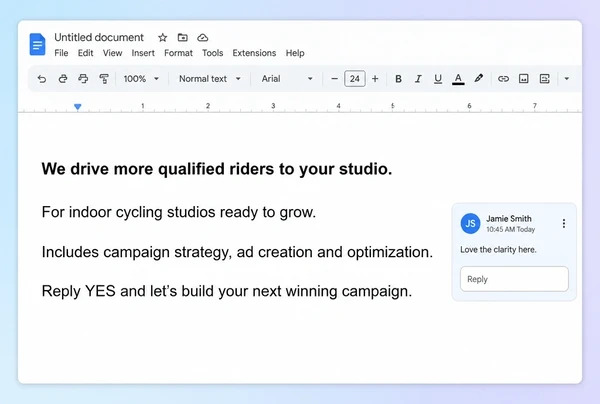The height and width of the screenshot is (404, 600).
Task: Click the '10:45 AM Today' timestamp
Action: click(x=510, y=230)
